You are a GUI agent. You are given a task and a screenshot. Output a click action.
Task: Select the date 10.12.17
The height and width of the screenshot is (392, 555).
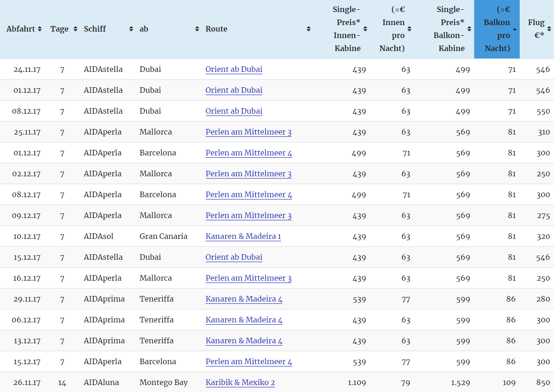(x=27, y=237)
